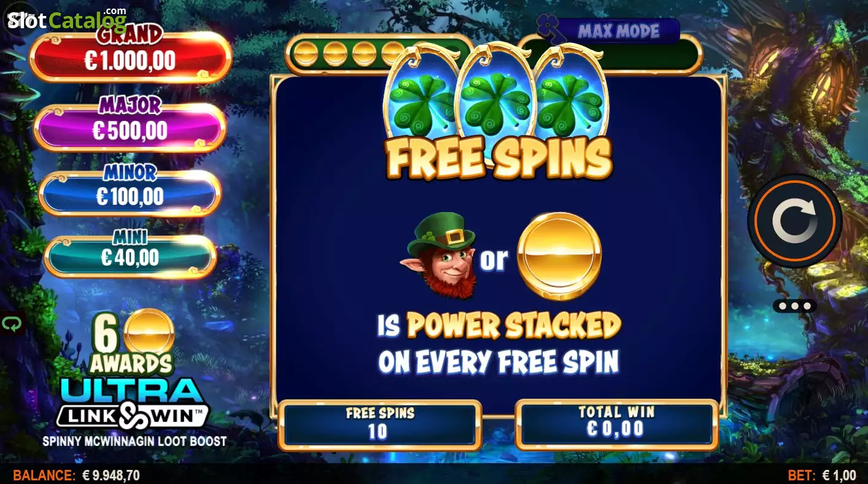
Task: Click the Total Win display box
Action: (617, 424)
